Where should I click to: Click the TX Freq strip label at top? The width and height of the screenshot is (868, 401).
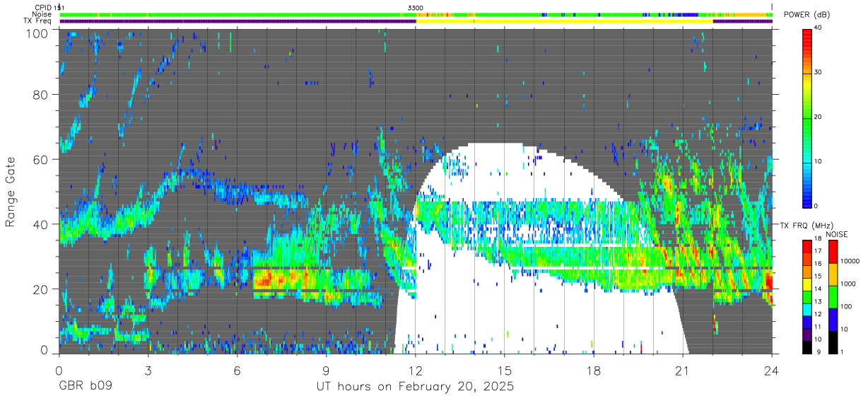click(37, 21)
